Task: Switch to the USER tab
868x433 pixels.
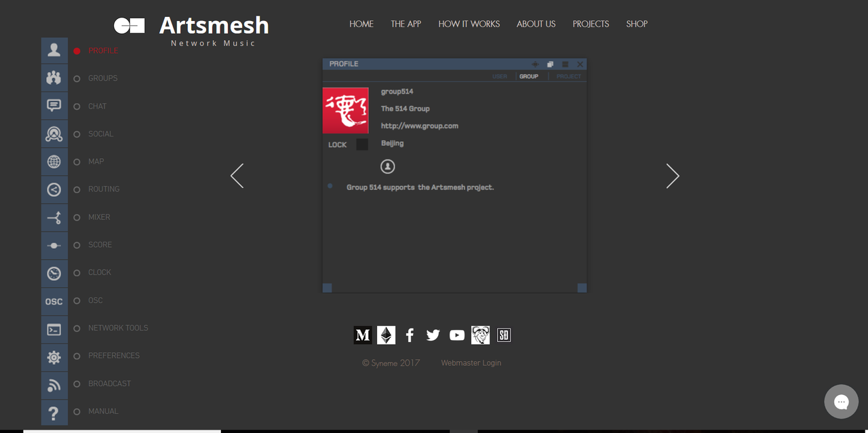Action: pos(500,77)
